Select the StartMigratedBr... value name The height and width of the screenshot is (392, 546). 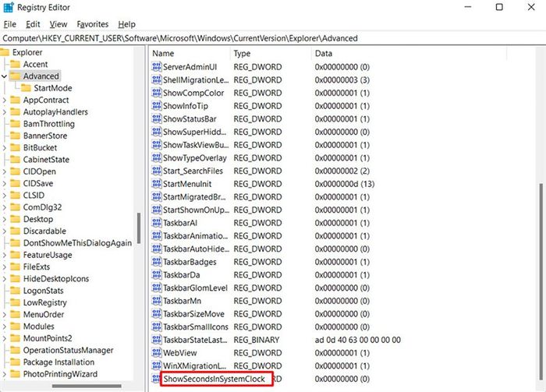pos(194,197)
